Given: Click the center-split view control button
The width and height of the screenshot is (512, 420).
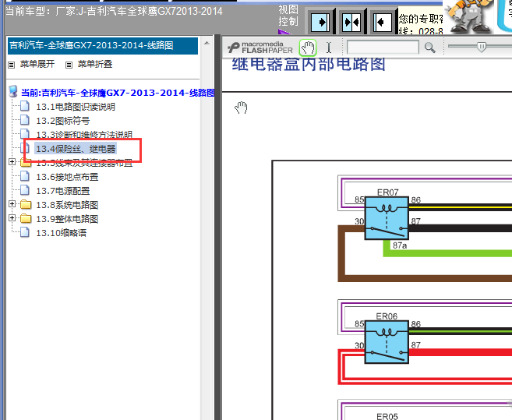Looking at the screenshot, I should pos(351,23).
